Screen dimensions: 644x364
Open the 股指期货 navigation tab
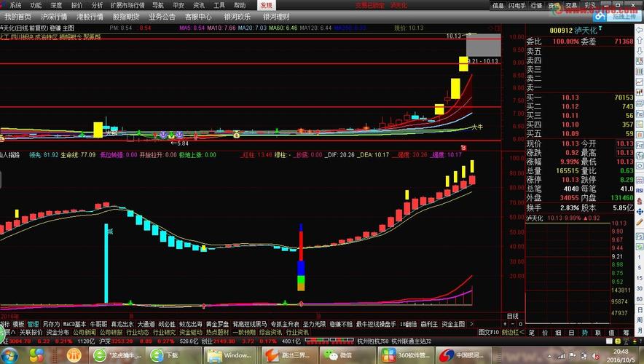[126, 17]
